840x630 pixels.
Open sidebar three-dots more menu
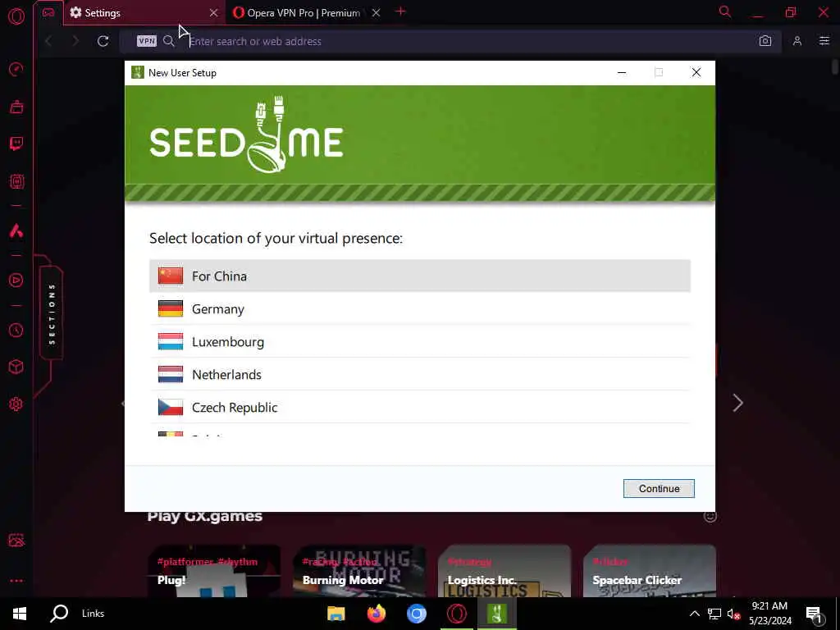[x=16, y=581]
